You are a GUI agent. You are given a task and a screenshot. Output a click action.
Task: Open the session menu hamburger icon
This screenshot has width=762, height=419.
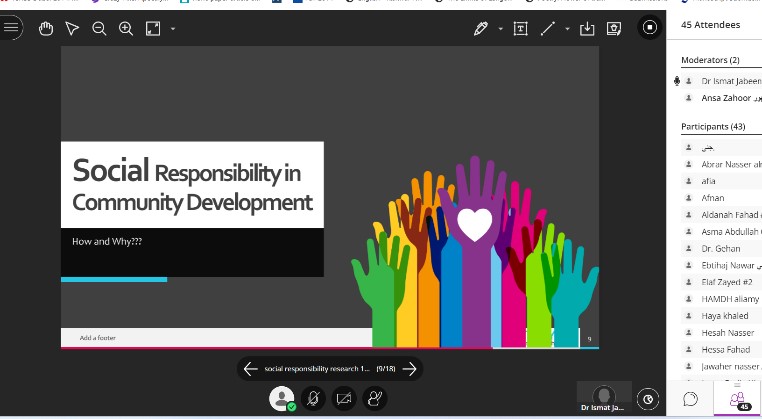11,28
